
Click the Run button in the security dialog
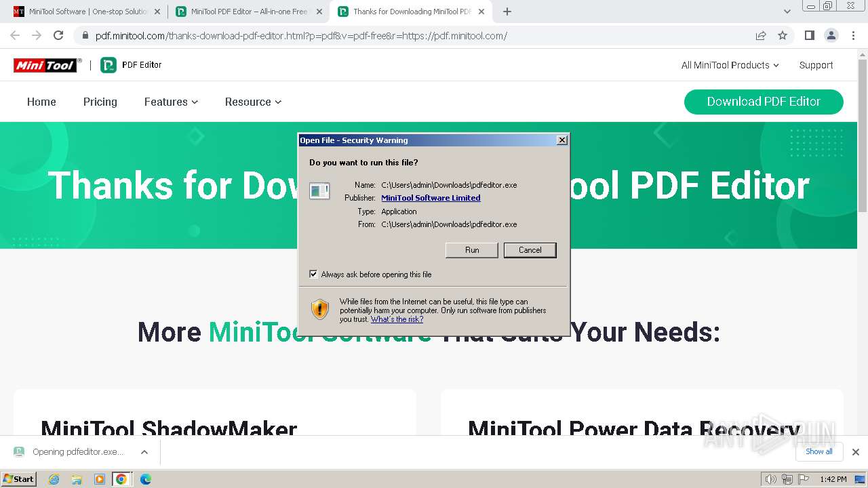click(x=472, y=250)
